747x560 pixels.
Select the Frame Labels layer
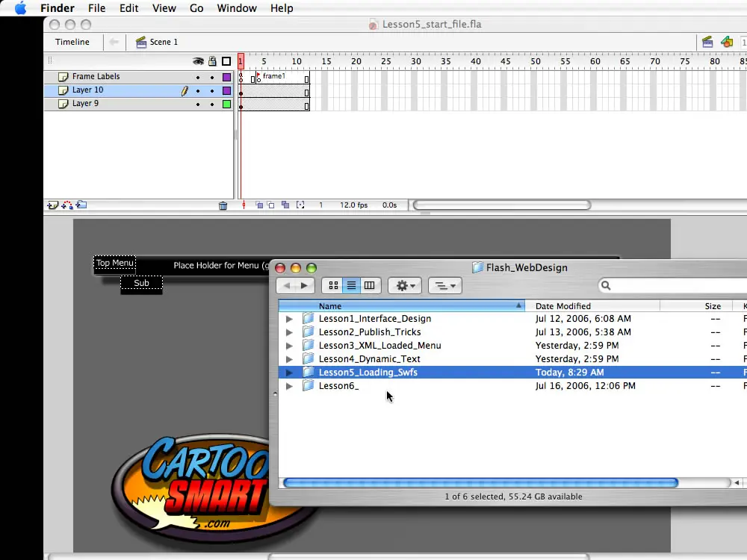[x=138, y=77]
